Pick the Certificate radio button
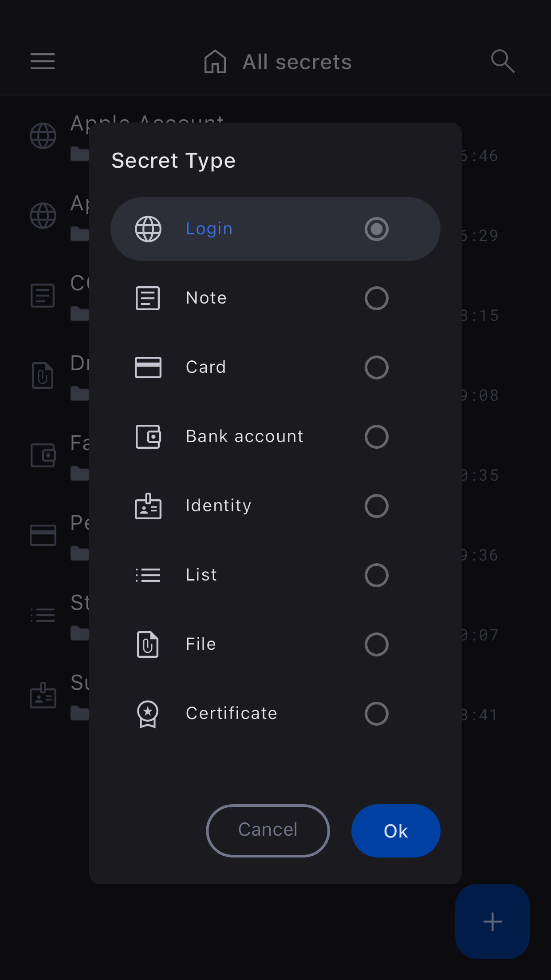 pos(376,714)
